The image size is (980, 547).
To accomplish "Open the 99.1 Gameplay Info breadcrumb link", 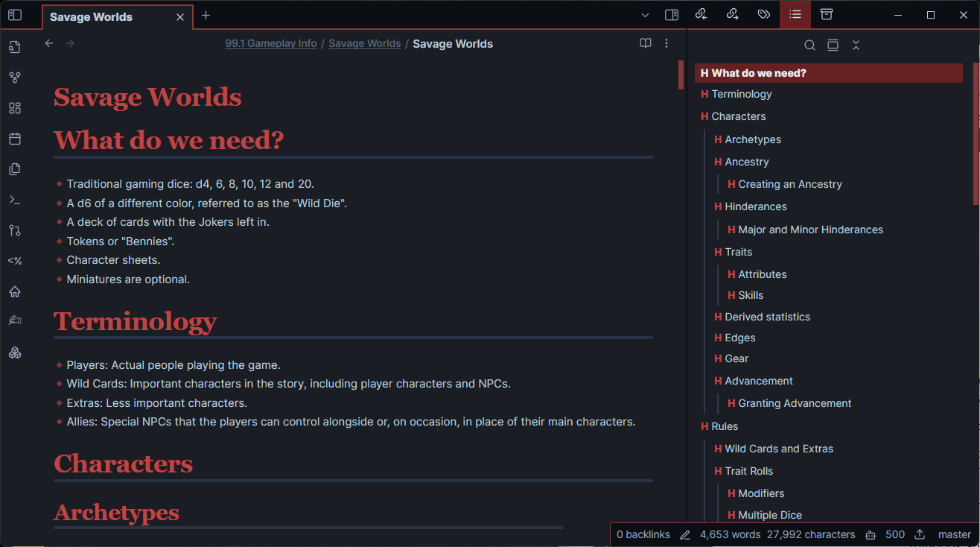I will click(271, 44).
